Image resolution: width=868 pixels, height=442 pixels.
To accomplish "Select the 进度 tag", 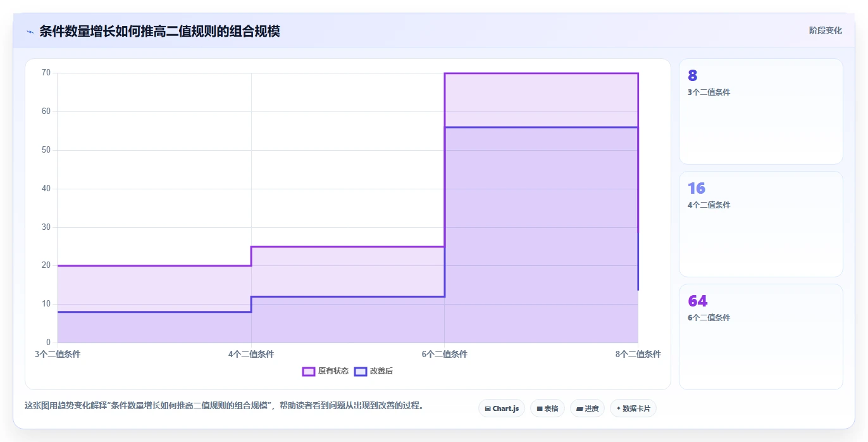I will 587,408.
